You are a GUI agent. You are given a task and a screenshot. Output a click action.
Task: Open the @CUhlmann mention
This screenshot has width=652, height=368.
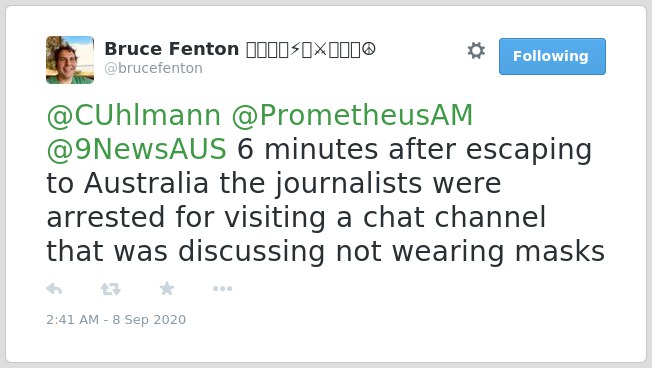click(133, 115)
